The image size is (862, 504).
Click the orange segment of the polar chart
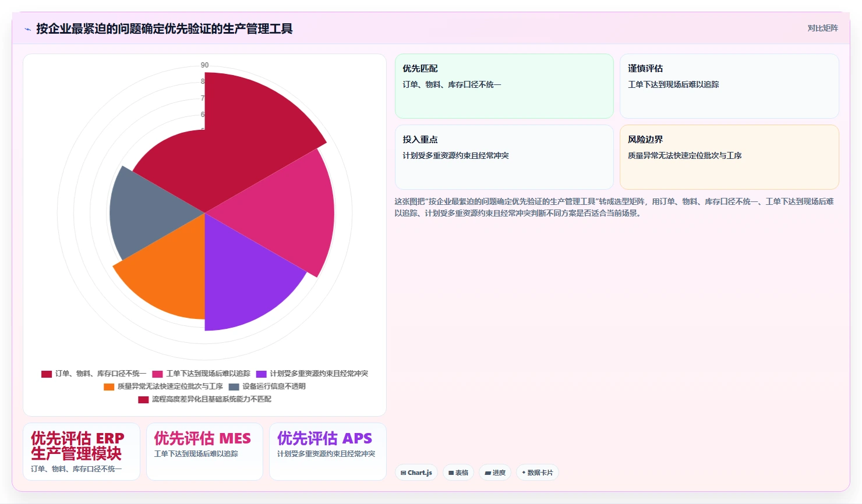(x=169, y=274)
